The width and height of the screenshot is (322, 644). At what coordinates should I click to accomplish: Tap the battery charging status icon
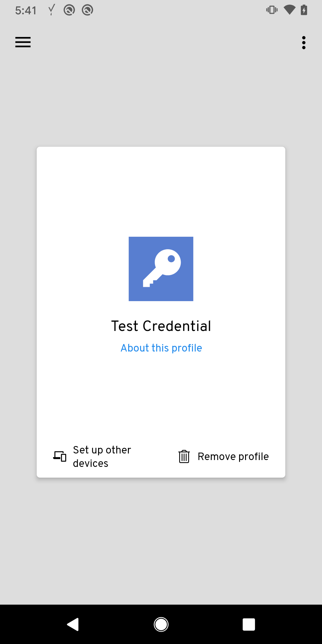pyautogui.click(x=304, y=10)
